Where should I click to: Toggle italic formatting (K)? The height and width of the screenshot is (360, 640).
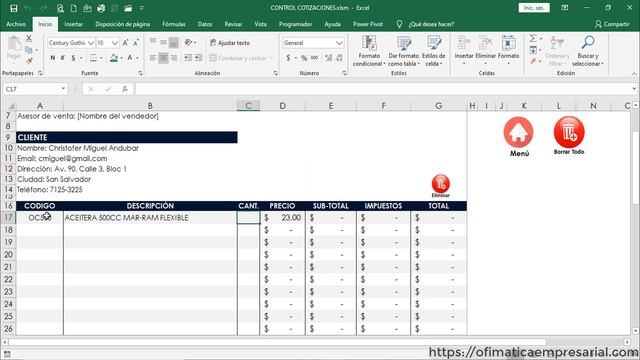63,58
